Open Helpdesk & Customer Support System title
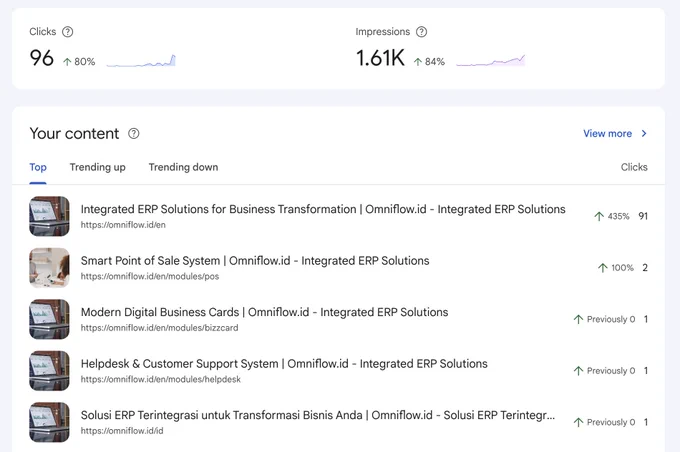Image resolution: width=680 pixels, height=452 pixels. pyautogui.click(x=284, y=364)
